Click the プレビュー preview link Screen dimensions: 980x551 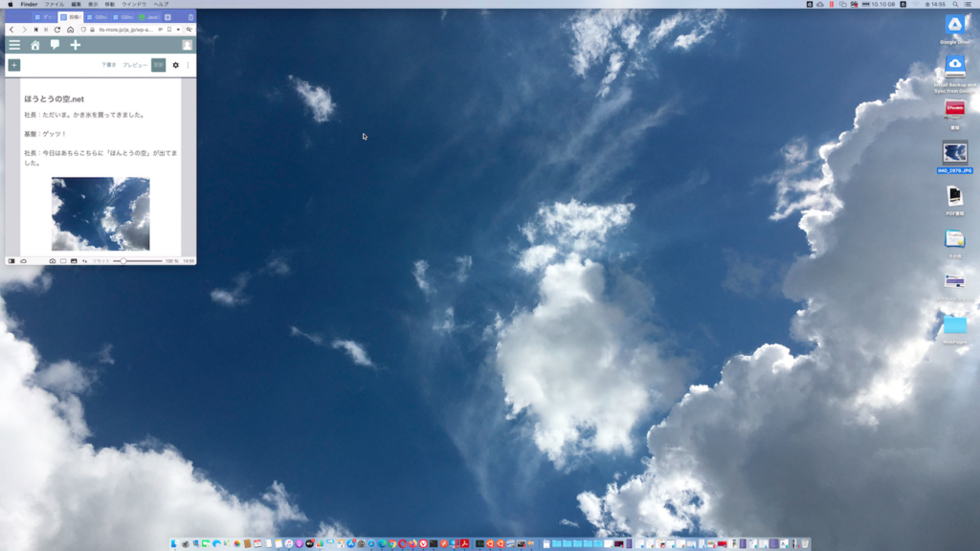[x=135, y=65]
